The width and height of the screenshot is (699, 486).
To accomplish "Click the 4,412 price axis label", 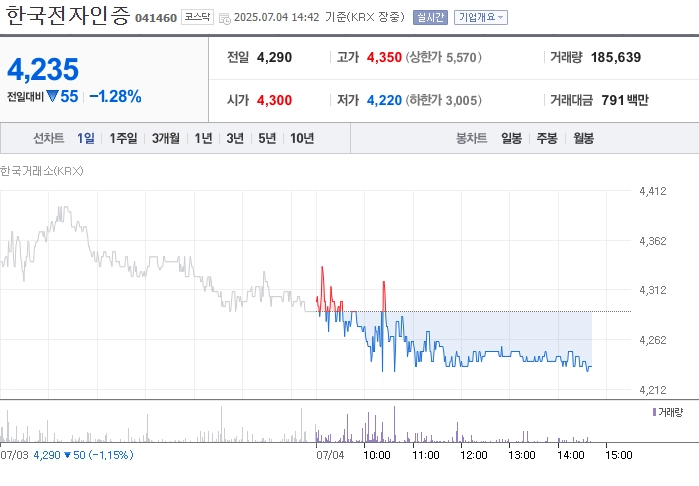I will pyautogui.click(x=653, y=191).
